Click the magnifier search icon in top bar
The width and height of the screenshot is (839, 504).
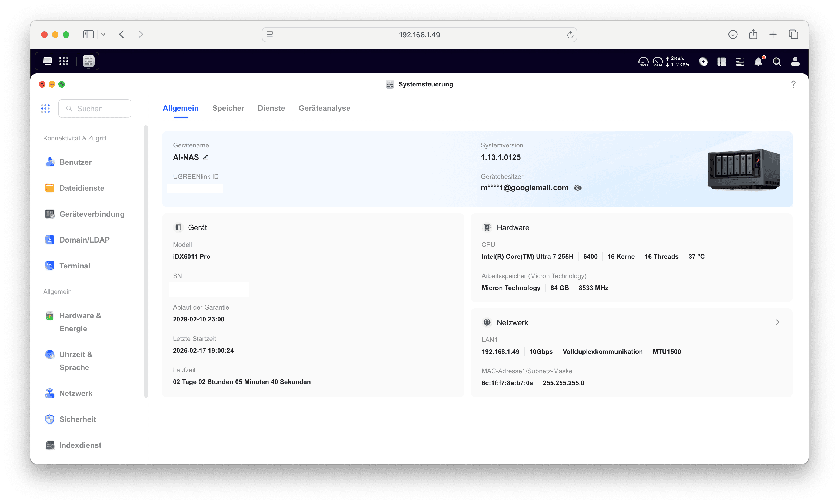(777, 62)
